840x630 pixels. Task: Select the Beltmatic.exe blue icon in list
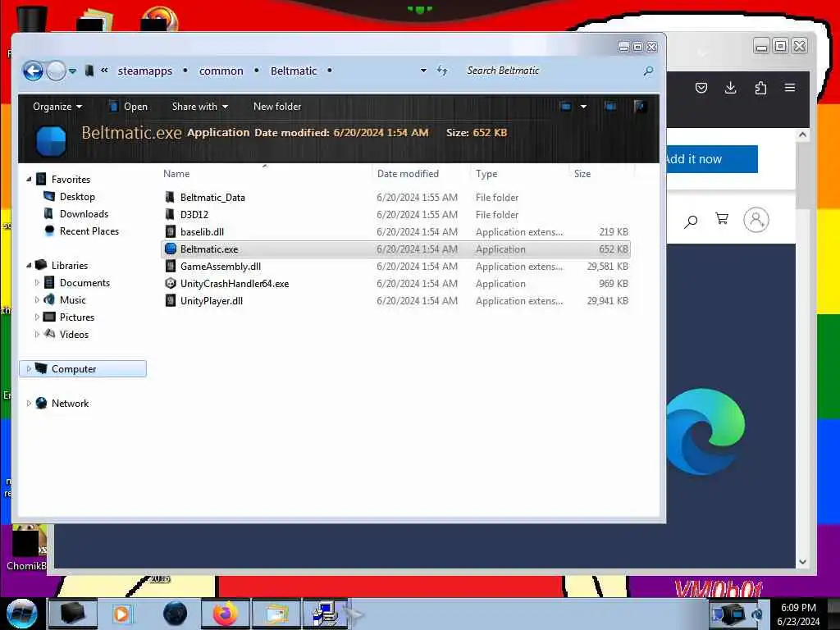click(x=171, y=249)
